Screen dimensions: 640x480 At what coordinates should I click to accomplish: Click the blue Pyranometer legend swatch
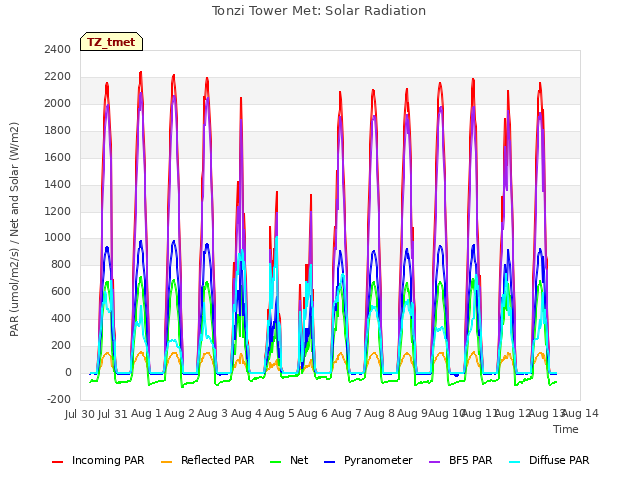click(x=329, y=462)
